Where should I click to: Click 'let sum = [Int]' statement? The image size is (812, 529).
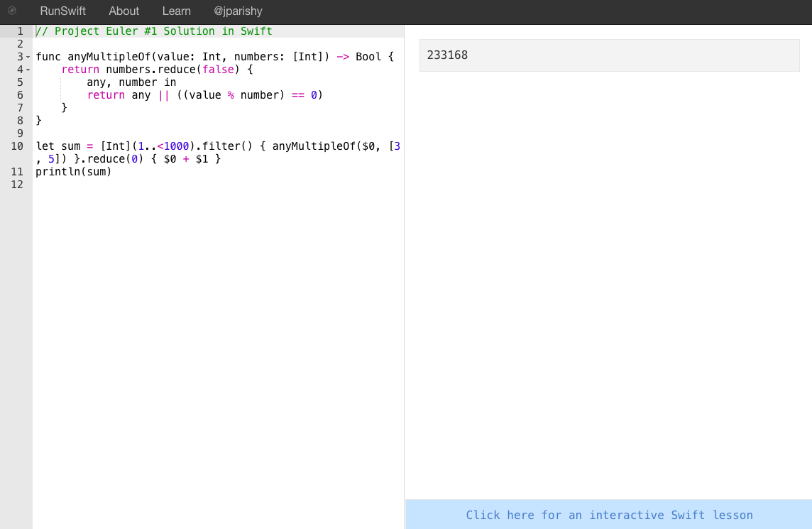[83, 146]
